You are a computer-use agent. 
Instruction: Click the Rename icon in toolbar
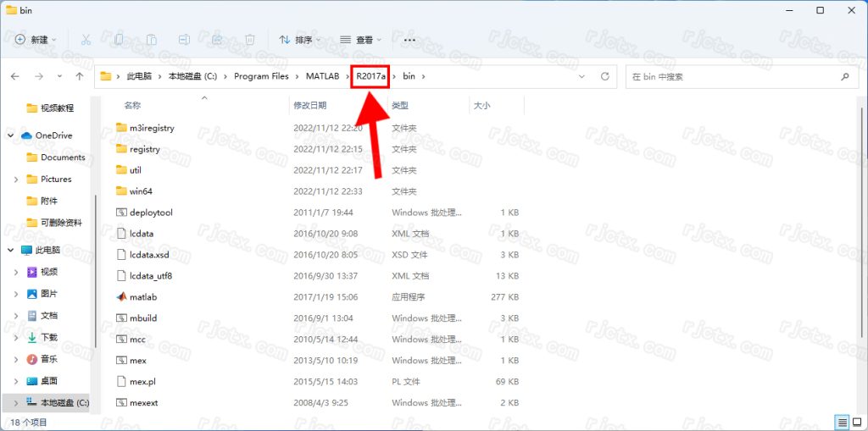[x=184, y=40]
